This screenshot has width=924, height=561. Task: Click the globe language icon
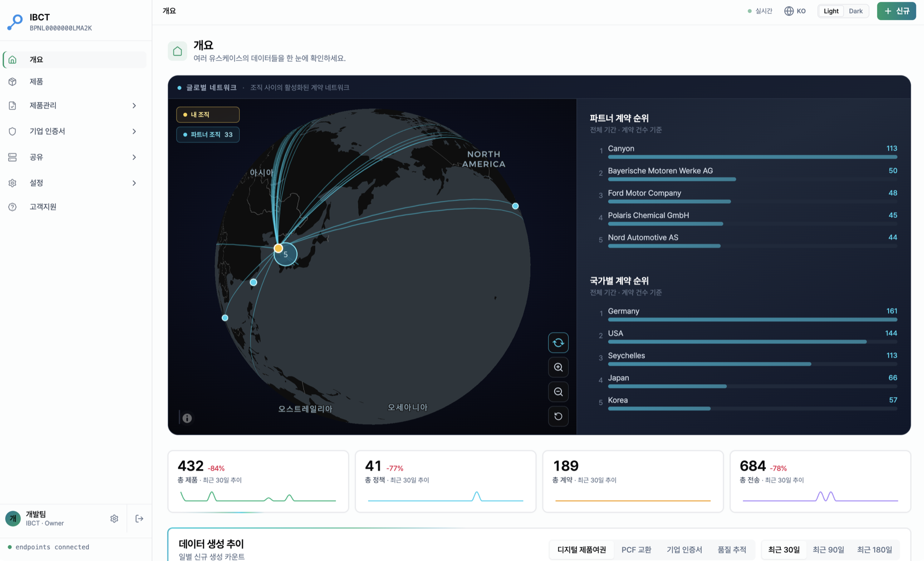[x=789, y=11]
